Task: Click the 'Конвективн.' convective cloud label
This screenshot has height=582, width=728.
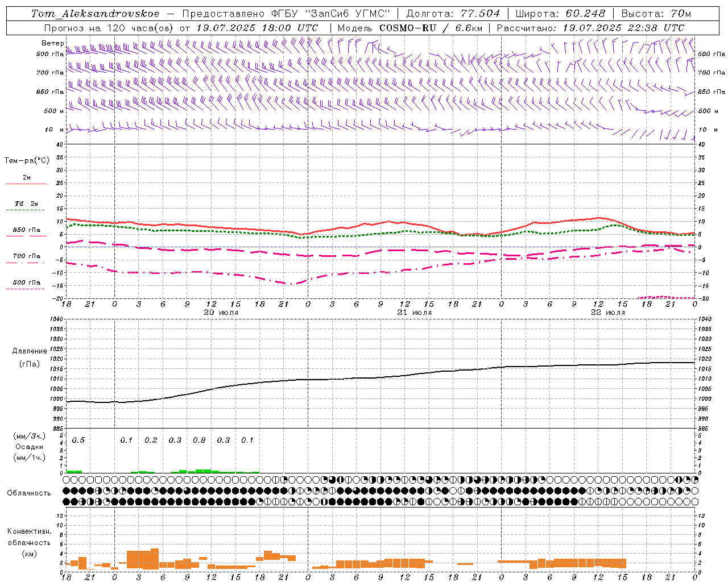Action: 29,531
